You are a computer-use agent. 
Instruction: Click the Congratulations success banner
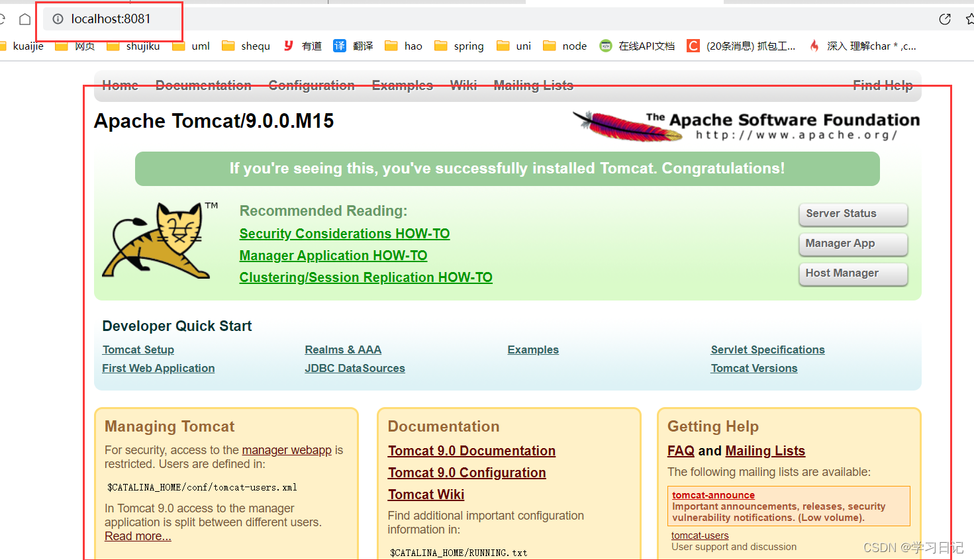click(x=507, y=169)
